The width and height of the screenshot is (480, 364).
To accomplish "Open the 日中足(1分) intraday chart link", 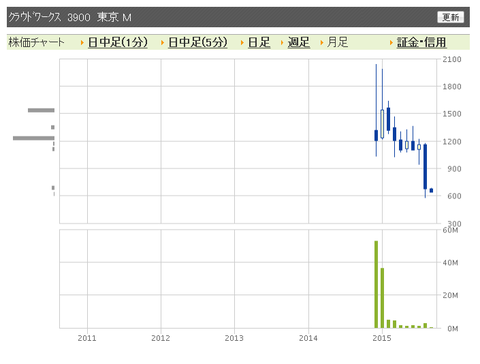I will [118, 42].
